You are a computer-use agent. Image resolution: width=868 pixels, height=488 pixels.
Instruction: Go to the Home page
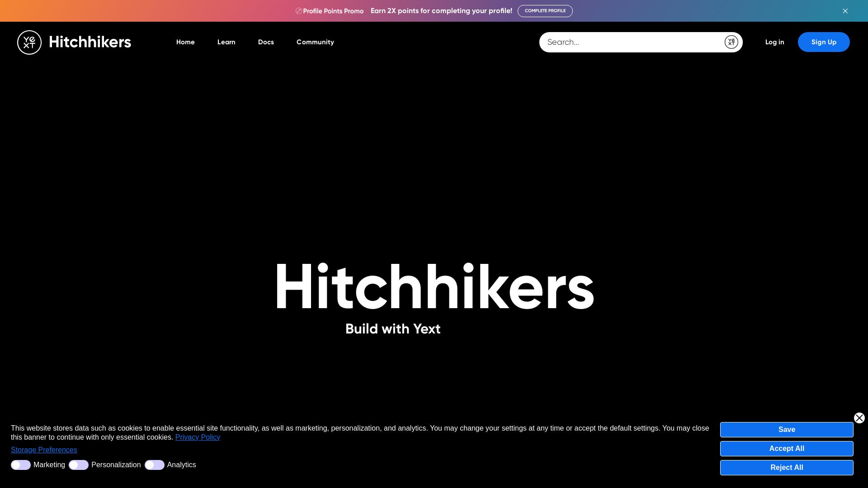pos(185,42)
